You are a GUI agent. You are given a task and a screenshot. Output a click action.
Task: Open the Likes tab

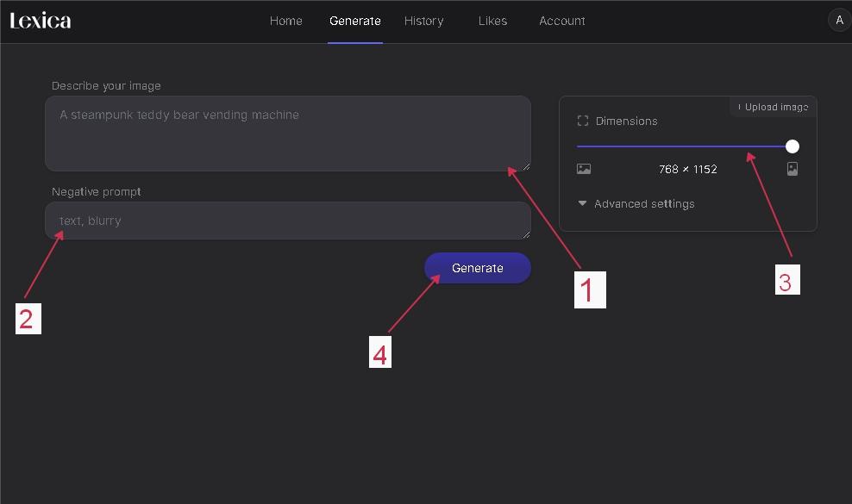(x=492, y=21)
